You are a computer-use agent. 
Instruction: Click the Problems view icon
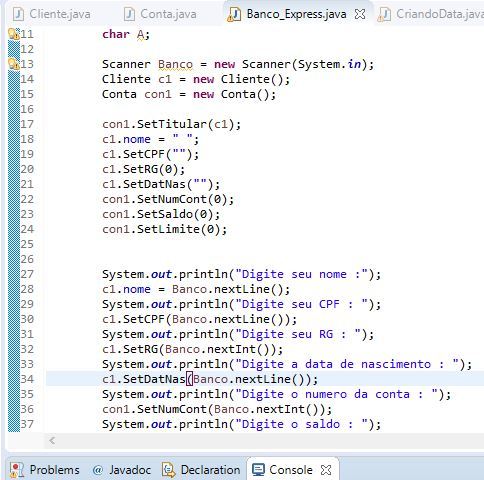click(x=17, y=470)
